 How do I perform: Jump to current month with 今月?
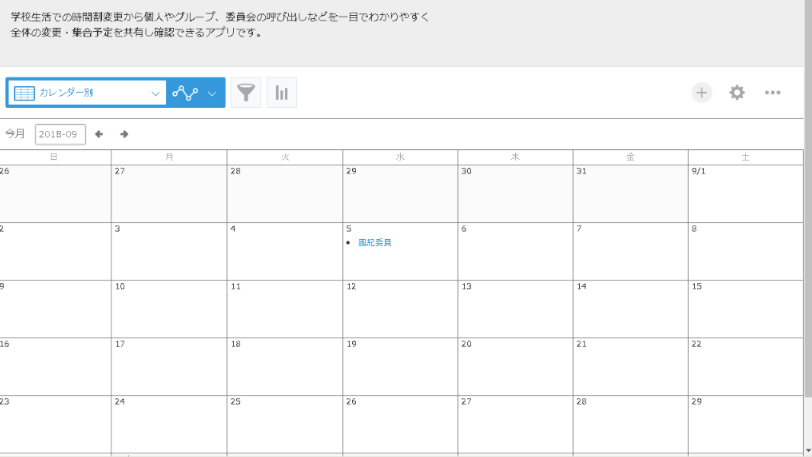(x=14, y=134)
